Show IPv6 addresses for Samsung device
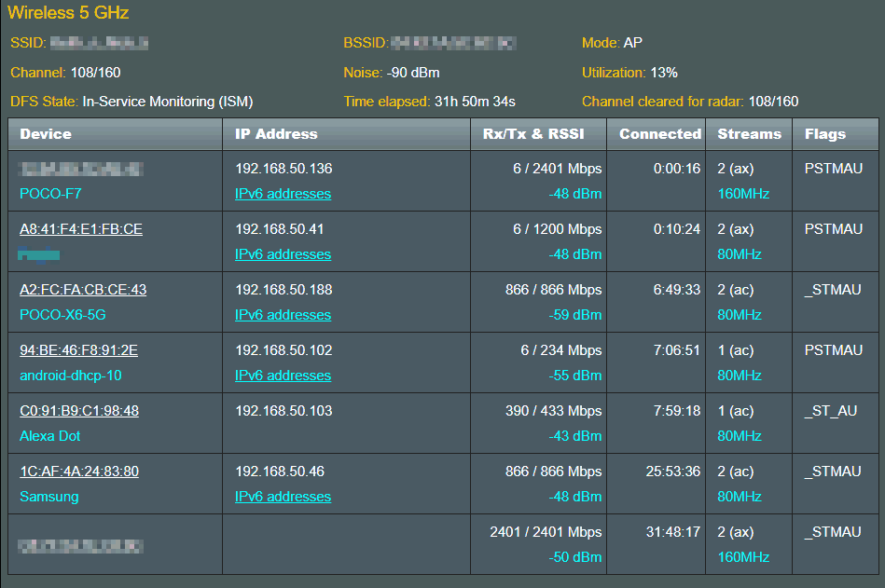The width and height of the screenshot is (885, 588). tap(283, 497)
